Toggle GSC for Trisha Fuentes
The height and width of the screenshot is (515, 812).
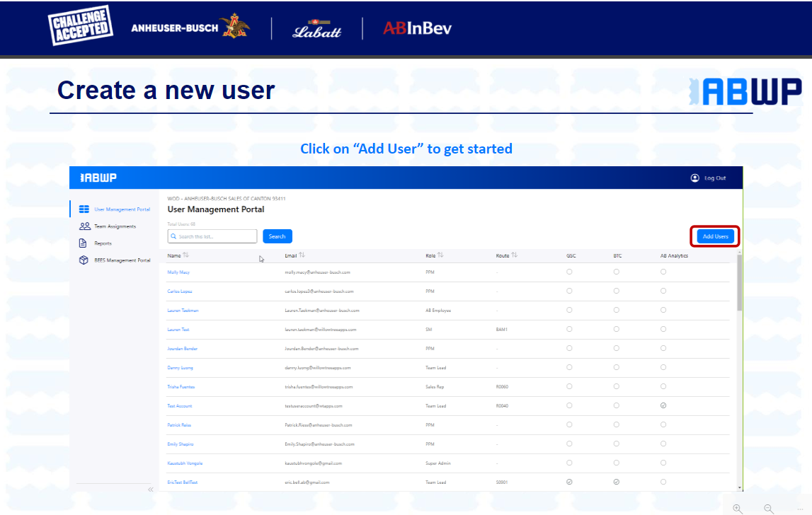(569, 387)
